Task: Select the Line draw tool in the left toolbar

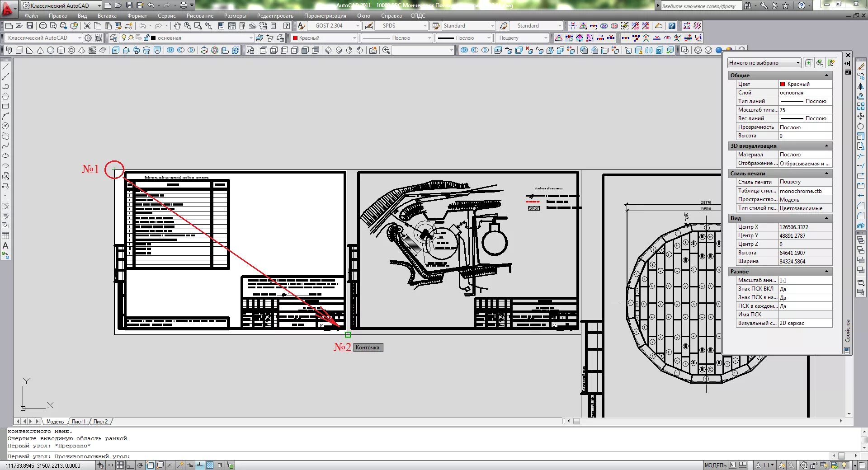Action: pyautogui.click(x=5, y=66)
